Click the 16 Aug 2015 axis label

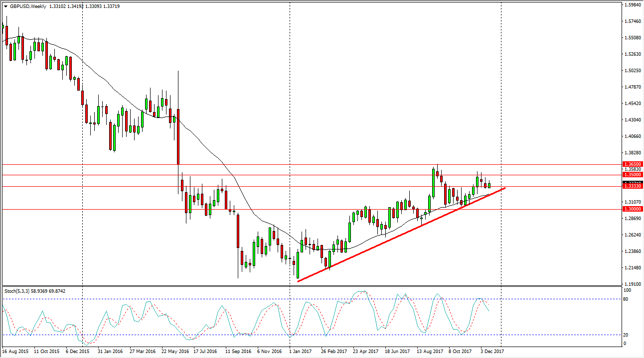[16, 351]
